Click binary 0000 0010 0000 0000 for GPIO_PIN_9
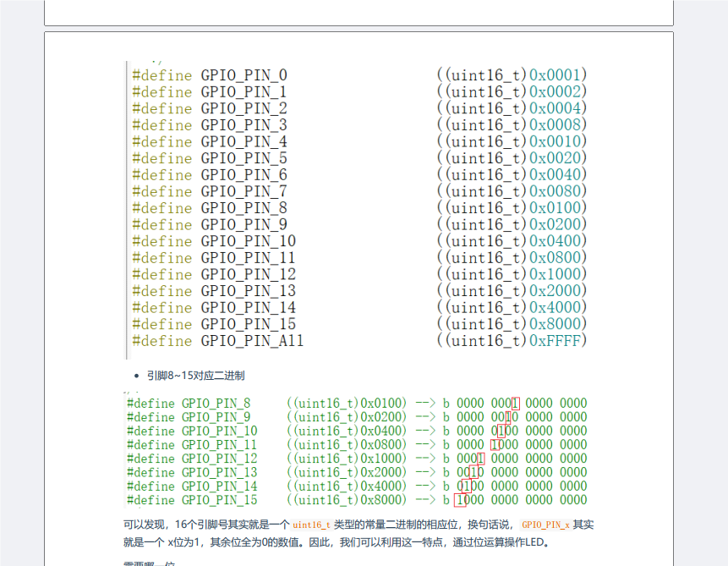 click(522, 417)
